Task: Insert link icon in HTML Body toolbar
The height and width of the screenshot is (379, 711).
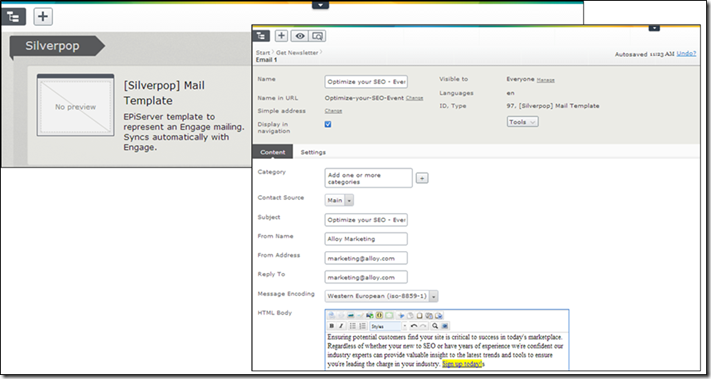Action: point(331,315)
